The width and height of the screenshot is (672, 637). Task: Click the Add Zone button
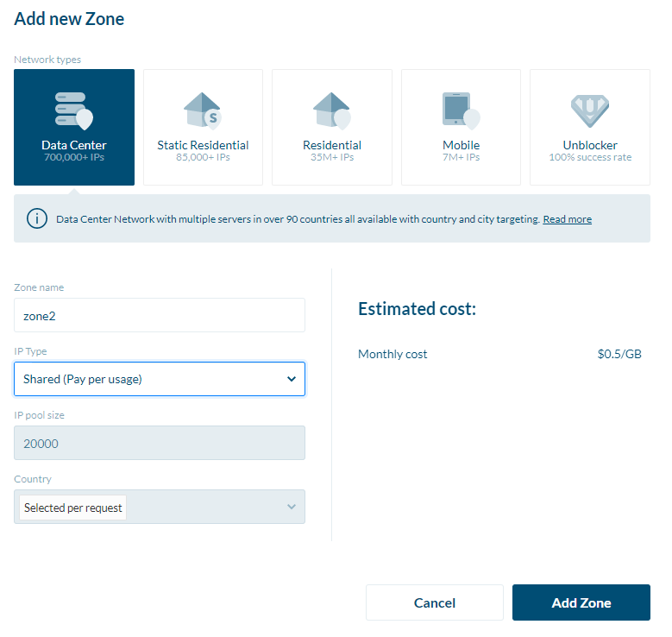(x=581, y=602)
